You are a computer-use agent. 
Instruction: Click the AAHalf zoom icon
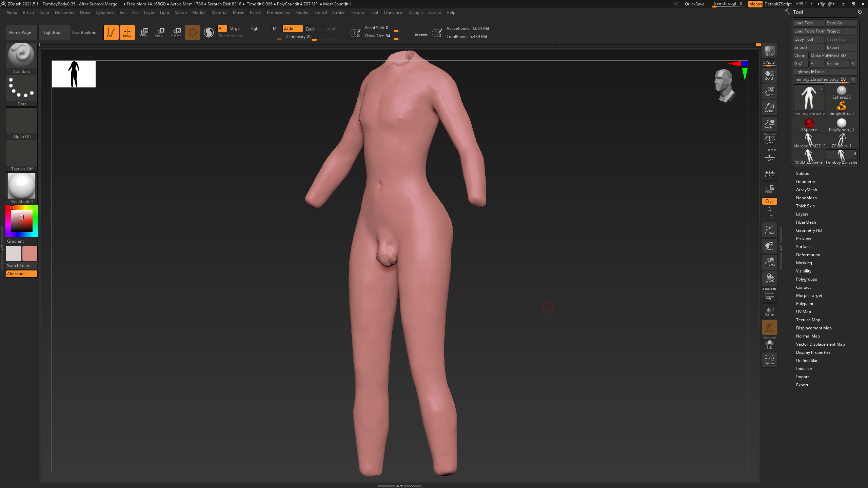769,124
